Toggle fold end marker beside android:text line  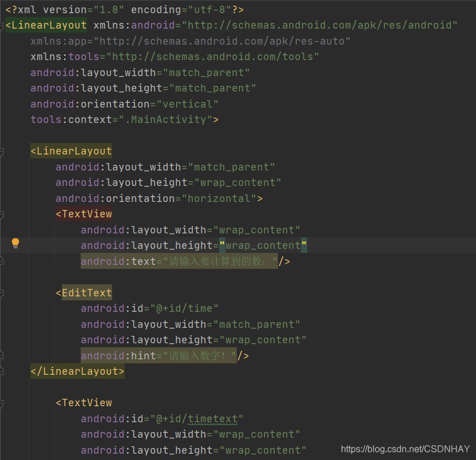pyautogui.click(x=1, y=261)
